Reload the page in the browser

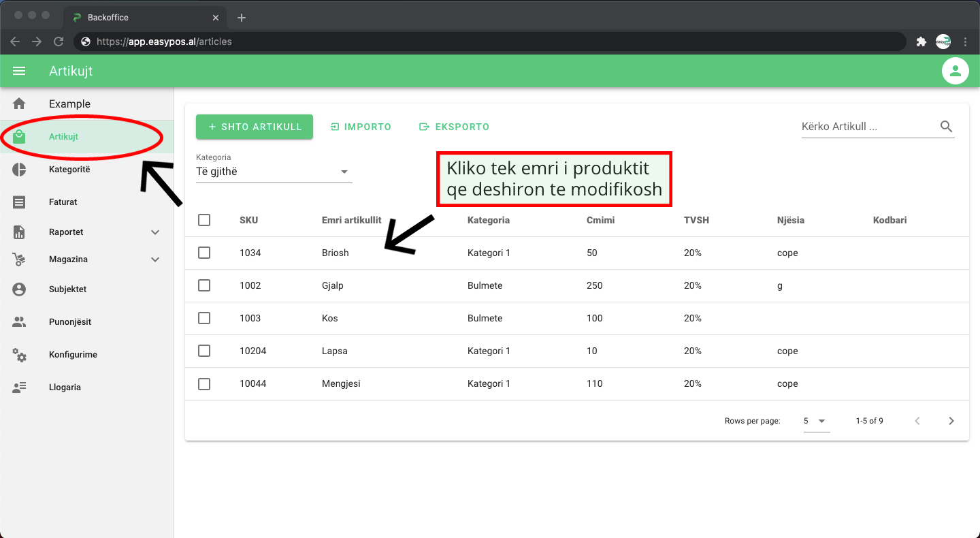59,42
